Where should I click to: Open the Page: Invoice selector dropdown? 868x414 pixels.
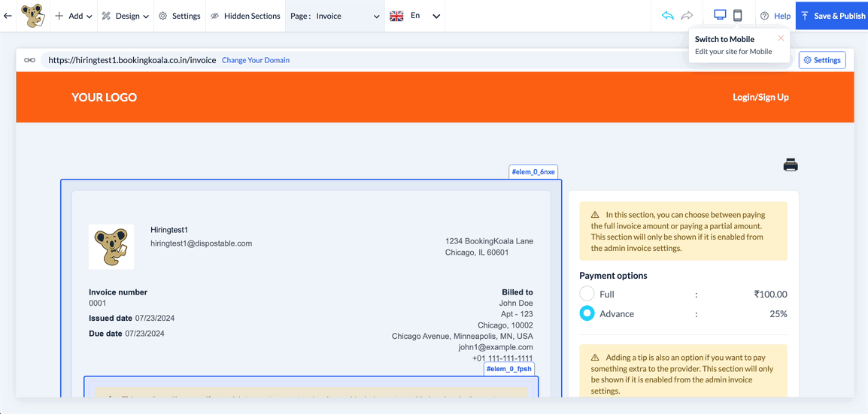[335, 16]
